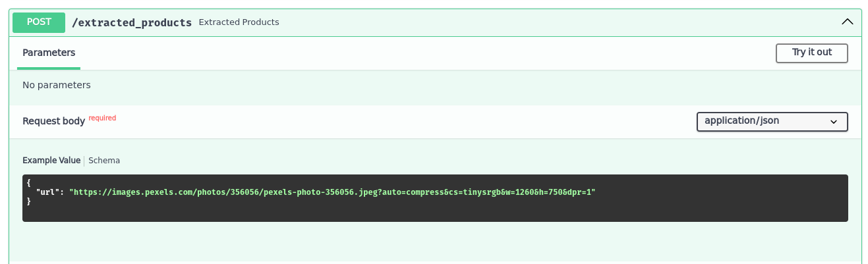This screenshot has height=264, width=868.
Task: Select the Example Value tab
Action: pos(51,161)
